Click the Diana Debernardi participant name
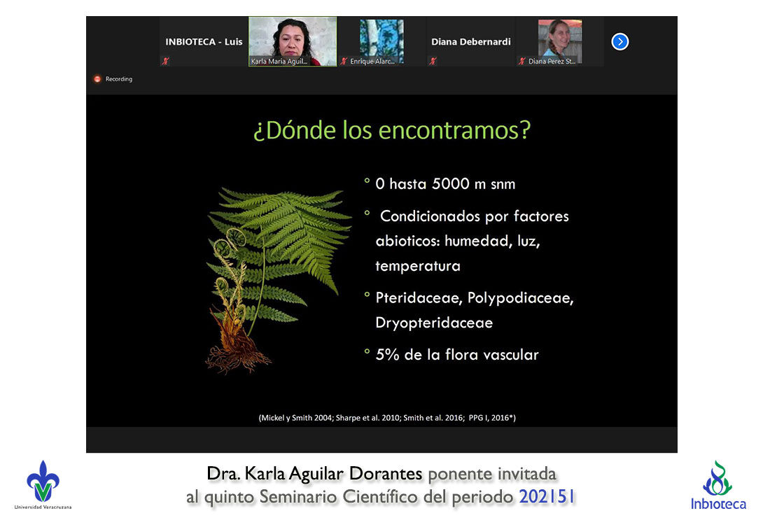The image size is (763, 532). [470, 42]
